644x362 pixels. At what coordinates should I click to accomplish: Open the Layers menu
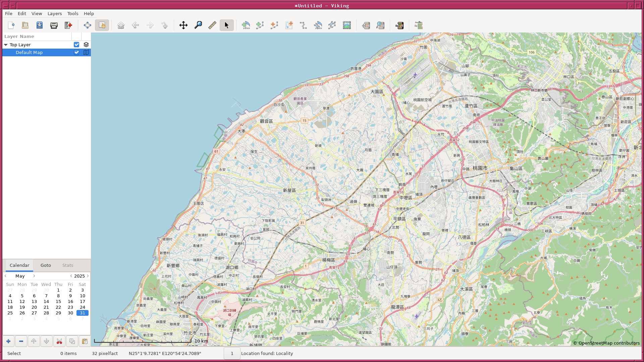(x=54, y=13)
